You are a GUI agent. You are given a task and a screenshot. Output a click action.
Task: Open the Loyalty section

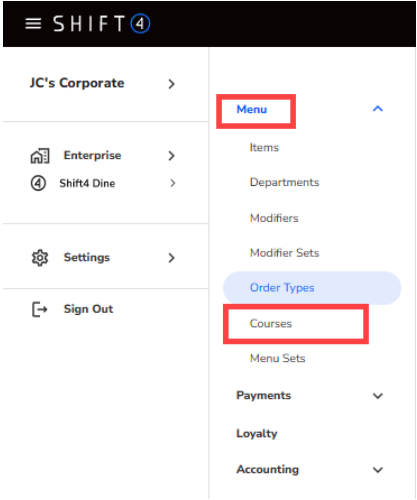pyautogui.click(x=257, y=434)
